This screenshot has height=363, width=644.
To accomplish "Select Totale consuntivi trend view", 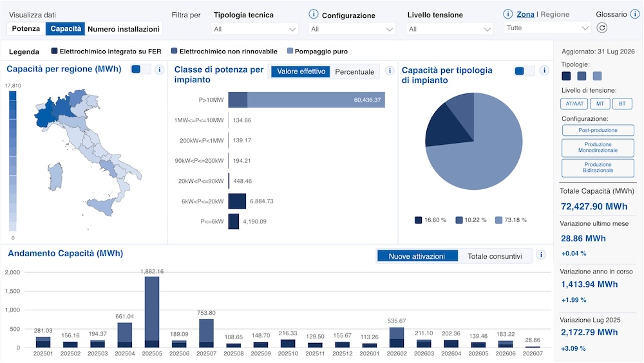I will pos(495,256).
